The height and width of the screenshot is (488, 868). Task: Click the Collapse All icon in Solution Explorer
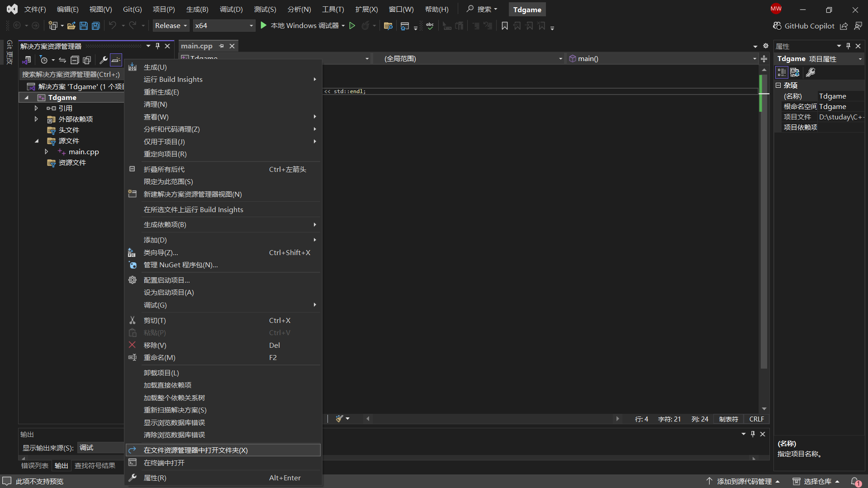click(75, 60)
